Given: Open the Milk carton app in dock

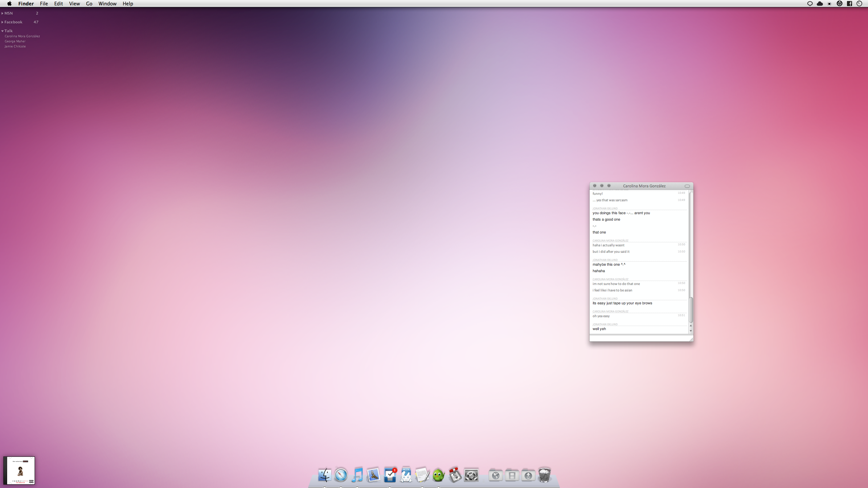Looking at the screenshot, I should pos(406,475).
